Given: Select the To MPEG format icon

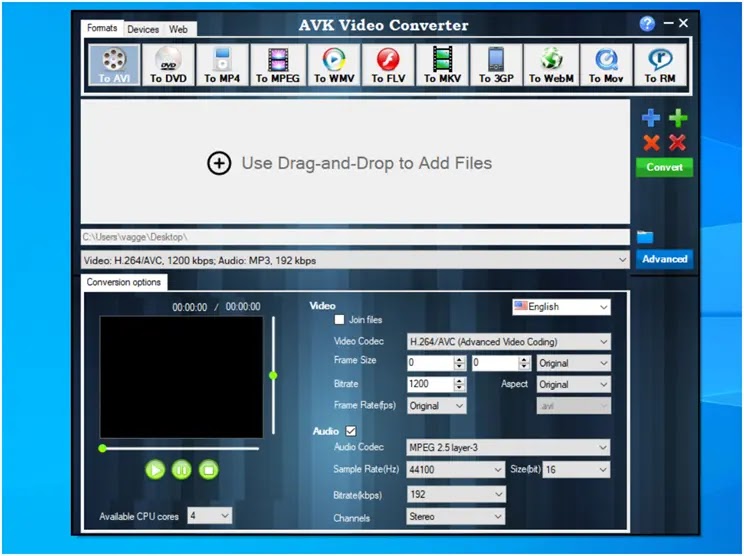Looking at the screenshot, I should 278,65.
